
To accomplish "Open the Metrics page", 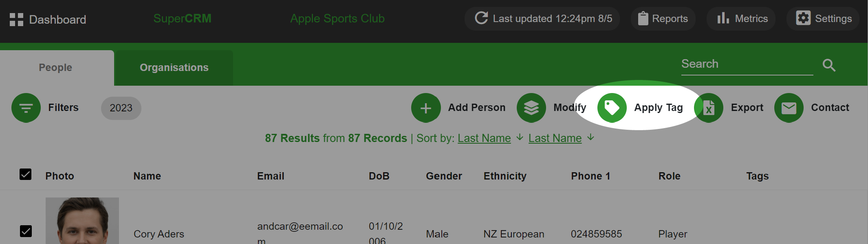I will 741,19.
